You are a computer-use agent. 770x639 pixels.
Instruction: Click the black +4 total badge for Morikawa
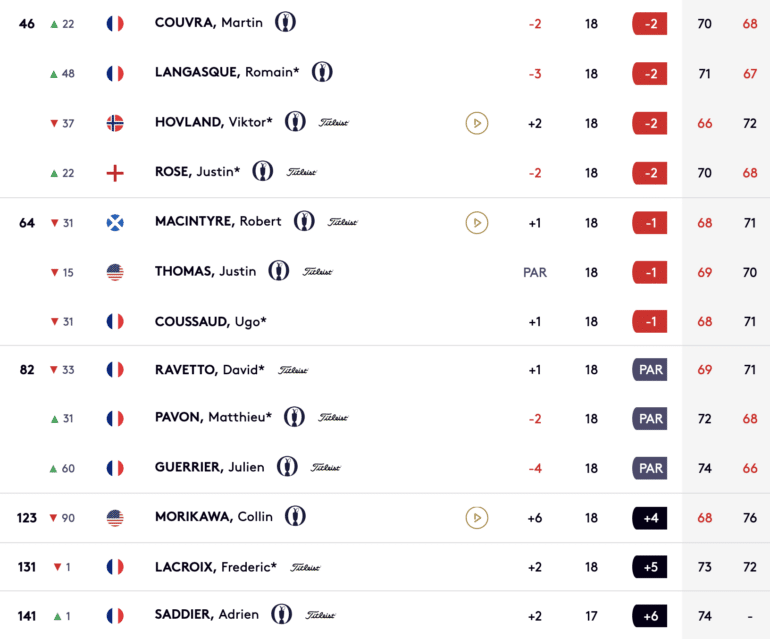pos(650,518)
